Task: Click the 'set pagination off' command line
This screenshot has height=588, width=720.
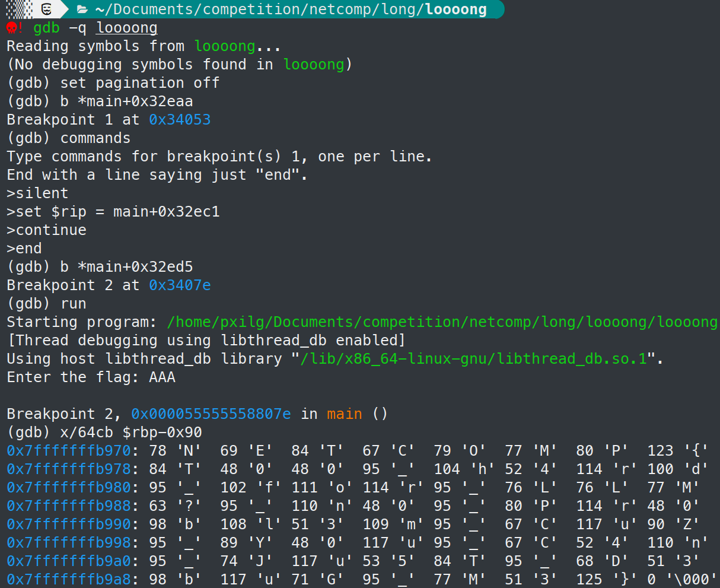Action: click(x=139, y=82)
